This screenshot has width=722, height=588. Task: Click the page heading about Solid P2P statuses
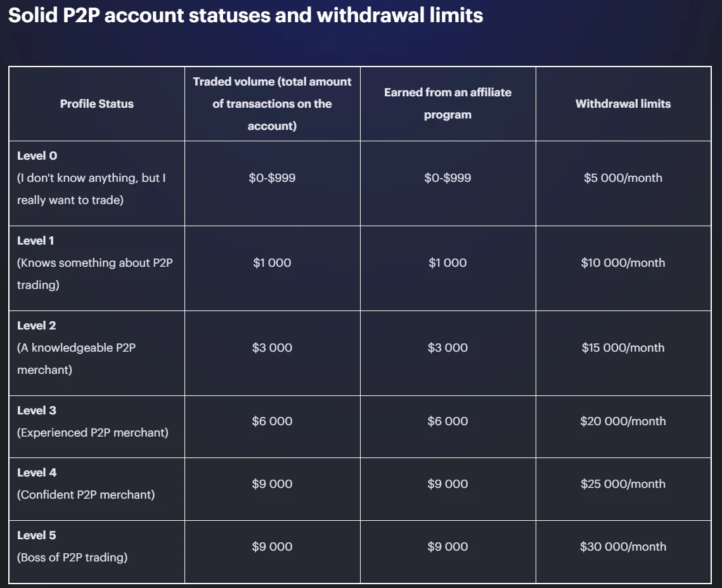[245, 15]
